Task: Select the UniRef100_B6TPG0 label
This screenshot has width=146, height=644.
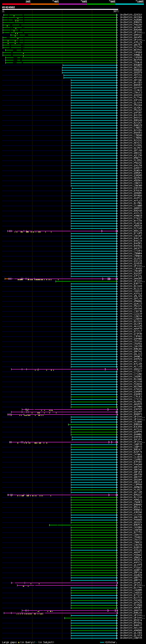Action: [x=131, y=50]
